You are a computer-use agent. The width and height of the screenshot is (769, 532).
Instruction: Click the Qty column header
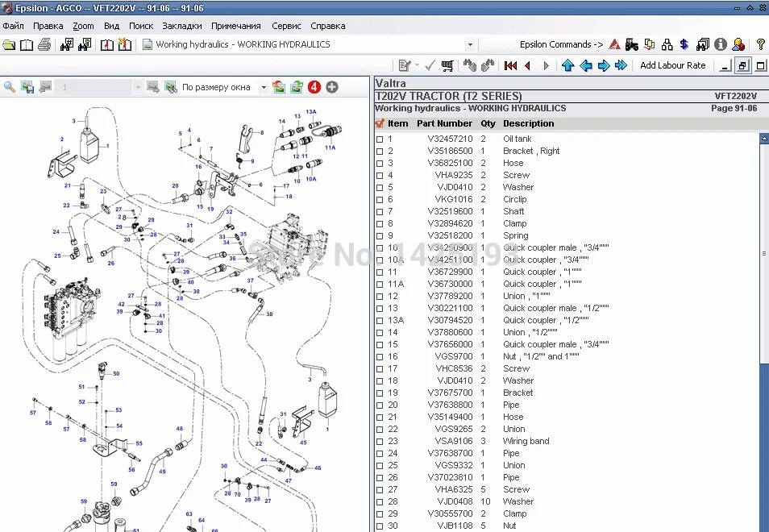[x=488, y=123]
